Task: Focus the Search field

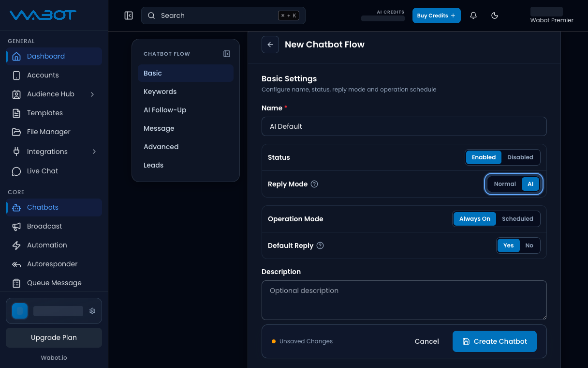Action: (223, 15)
